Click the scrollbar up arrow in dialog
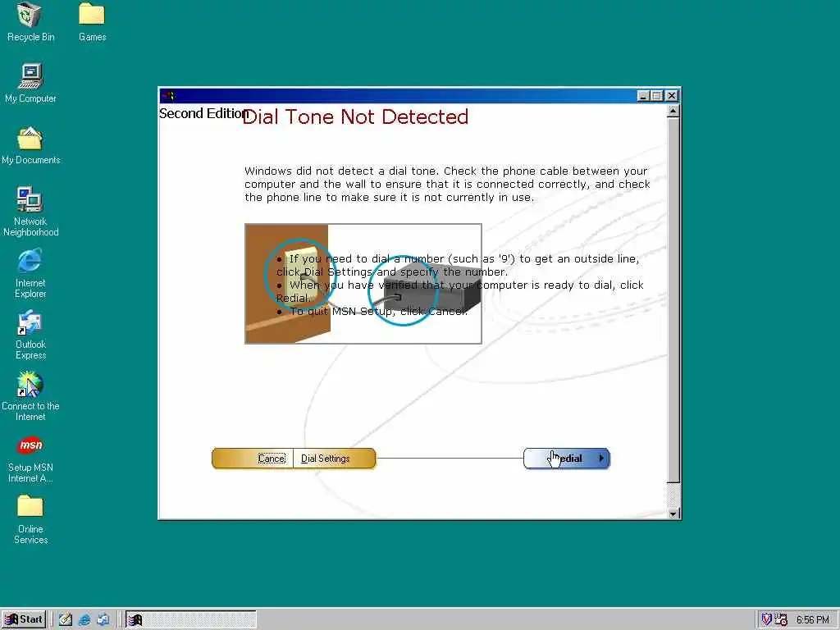The width and height of the screenshot is (840, 630). click(673, 111)
